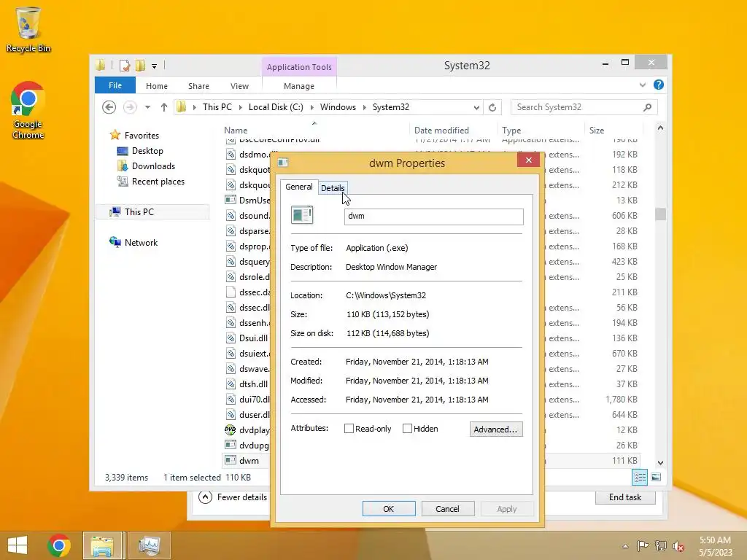Show hidden tray icons arrow
The width and height of the screenshot is (747, 560).
pos(625,546)
